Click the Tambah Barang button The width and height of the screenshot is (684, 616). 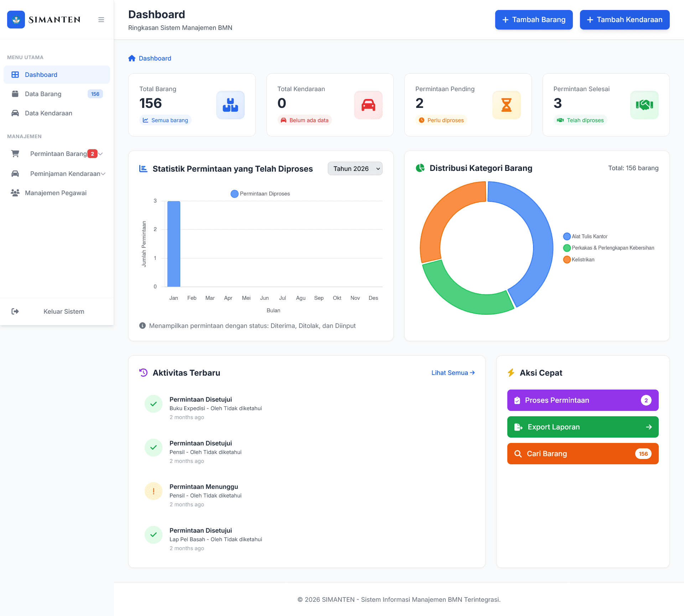click(534, 20)
